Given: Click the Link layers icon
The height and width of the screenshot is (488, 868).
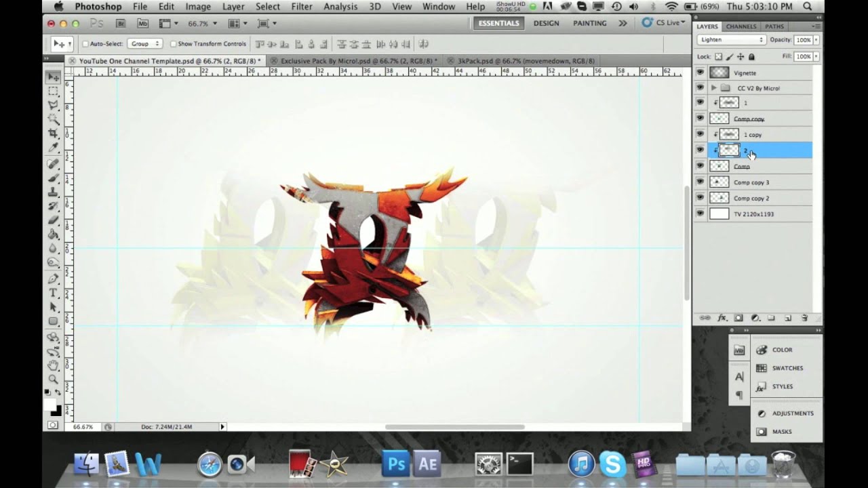Looking at the screenshot, I should (x=705, y=318).
